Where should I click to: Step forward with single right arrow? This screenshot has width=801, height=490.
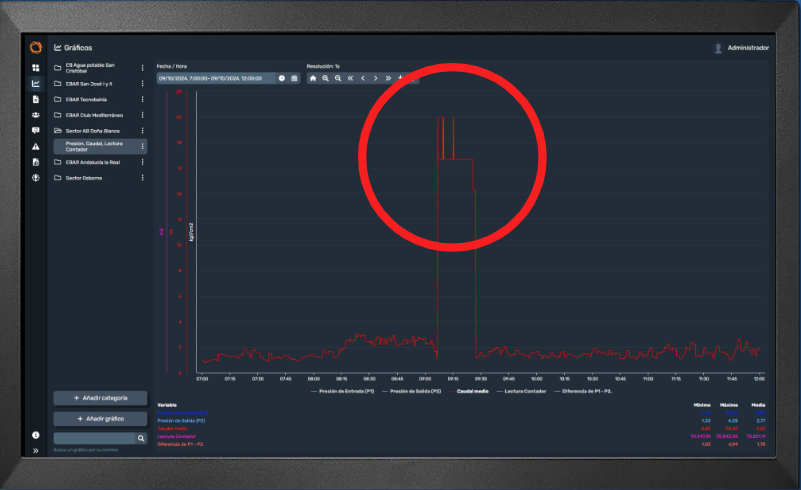[x=375, y=78]
